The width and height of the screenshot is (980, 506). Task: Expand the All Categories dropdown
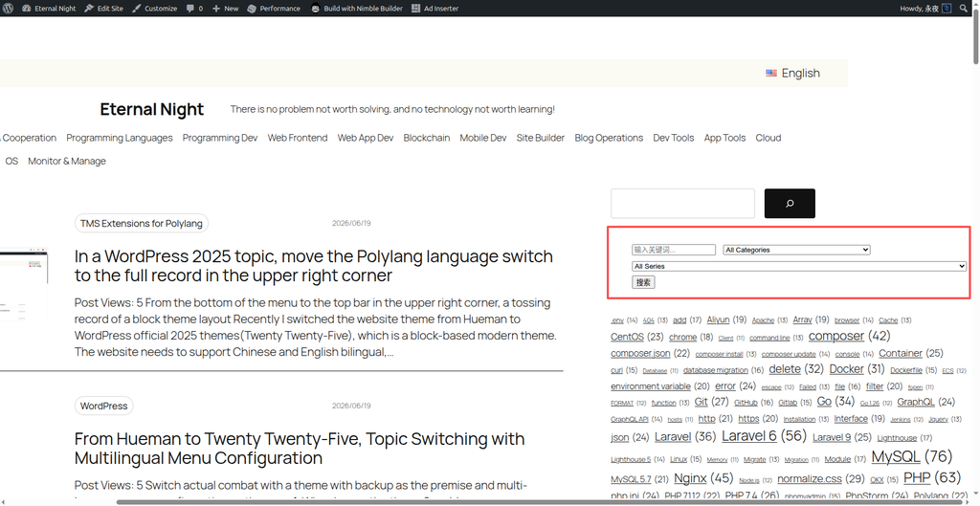[x=797, y=250]
